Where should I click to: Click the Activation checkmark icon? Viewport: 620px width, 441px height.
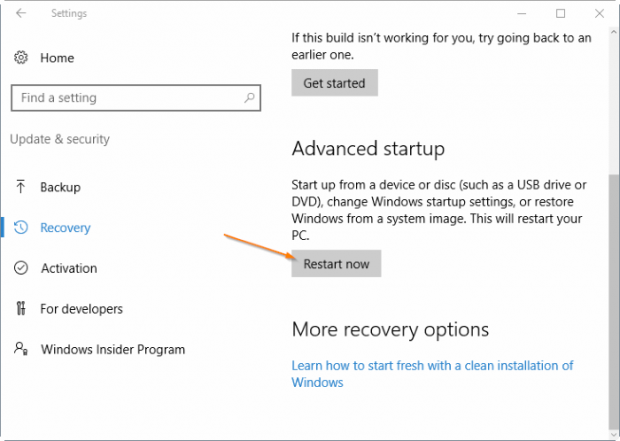pyautogui.click(x=21, y=268)
